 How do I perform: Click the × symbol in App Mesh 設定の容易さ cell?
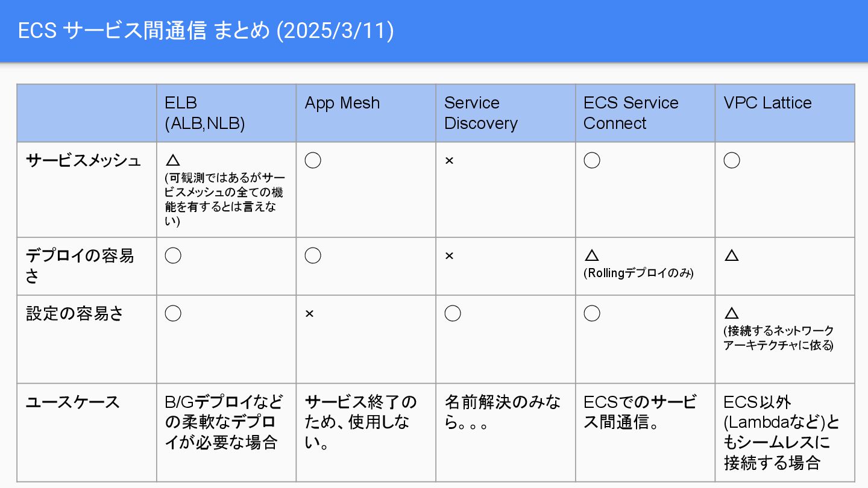(x=309, y=314)
